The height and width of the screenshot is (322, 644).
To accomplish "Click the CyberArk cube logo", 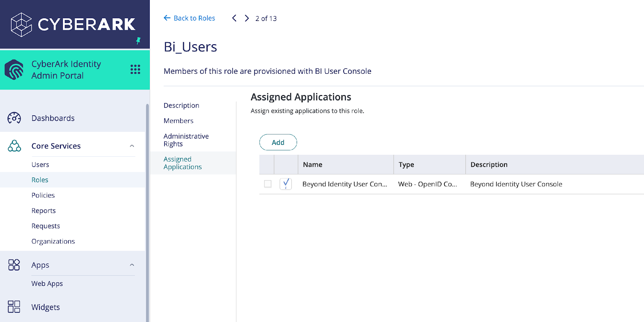I will pos(21,25).
